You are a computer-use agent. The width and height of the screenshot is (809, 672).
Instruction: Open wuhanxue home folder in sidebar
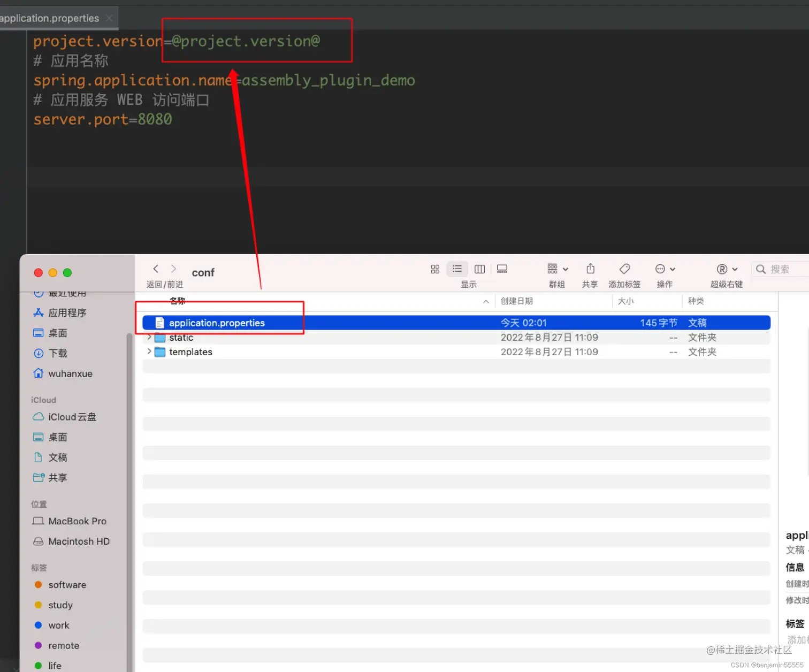63,373
